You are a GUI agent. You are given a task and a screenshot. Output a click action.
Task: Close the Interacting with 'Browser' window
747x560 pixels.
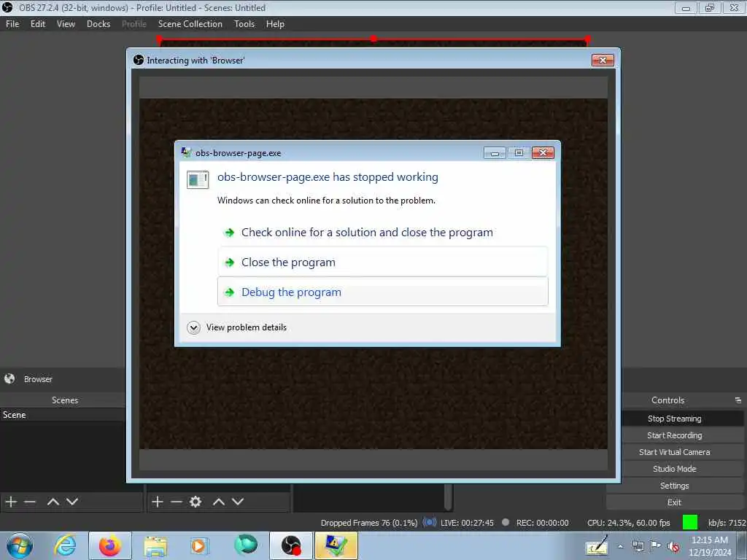pos(603,60)
